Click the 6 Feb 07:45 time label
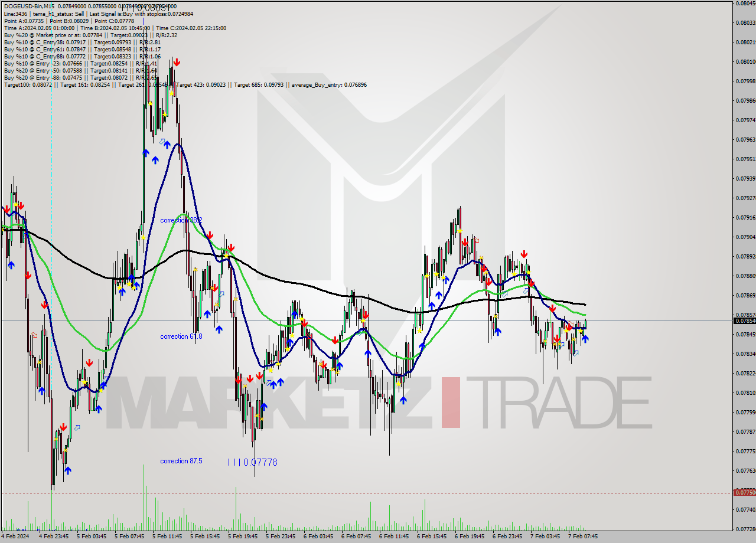This screenshot has width=756, height=543. [x=356, y=537]
